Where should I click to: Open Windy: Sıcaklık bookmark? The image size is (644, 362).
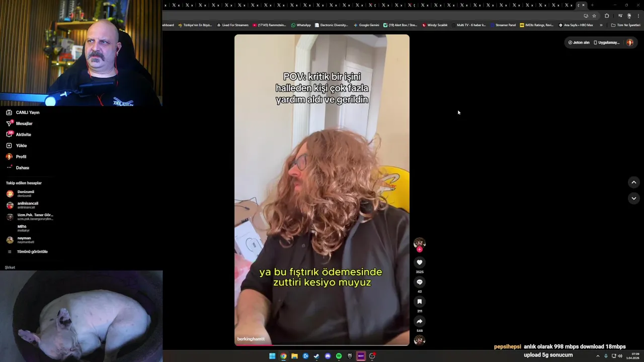coord(435,25)
